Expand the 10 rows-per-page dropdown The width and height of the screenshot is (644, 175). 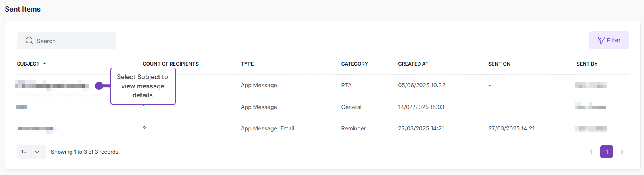pyautogui.click(x=31, y=152)
